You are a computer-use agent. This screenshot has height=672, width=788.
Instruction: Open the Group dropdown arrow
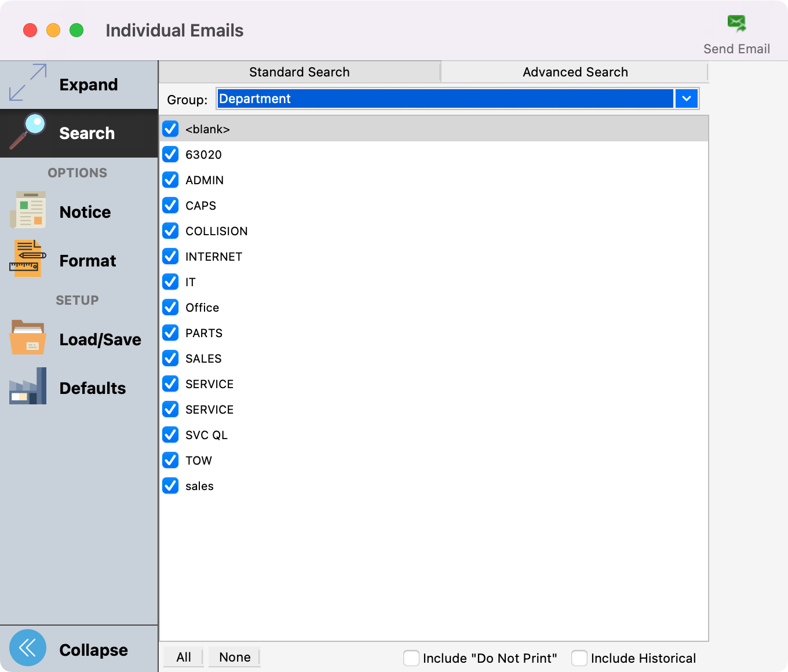click(x=687, y=99)
